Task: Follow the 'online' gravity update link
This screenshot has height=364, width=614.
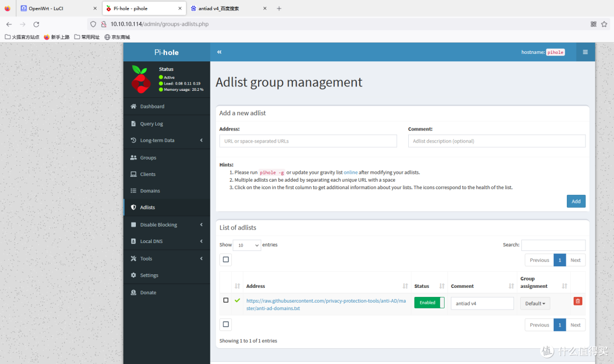Action: tap(350, 173)
